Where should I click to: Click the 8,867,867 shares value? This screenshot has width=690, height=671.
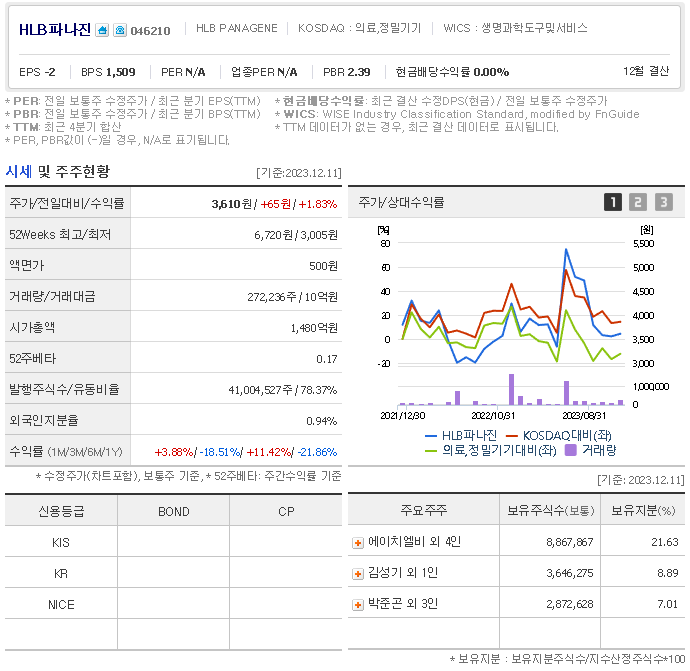tap(569, 542)
